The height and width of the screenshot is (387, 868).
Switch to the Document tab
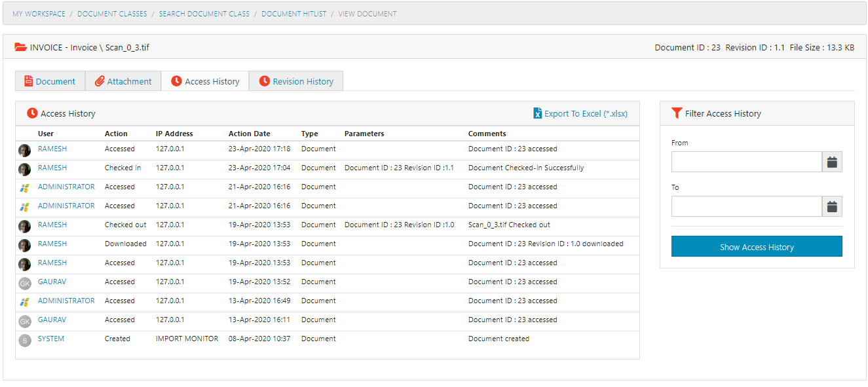pyautogui.click(x=50, y=81)
